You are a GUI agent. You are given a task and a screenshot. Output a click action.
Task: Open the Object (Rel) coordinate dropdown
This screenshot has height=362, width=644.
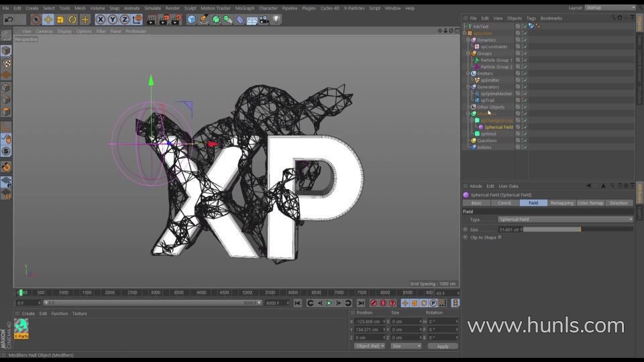coord(369,346)
